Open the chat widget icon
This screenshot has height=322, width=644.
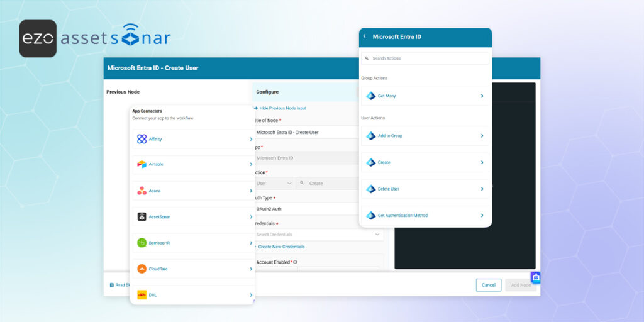(535, 277)
